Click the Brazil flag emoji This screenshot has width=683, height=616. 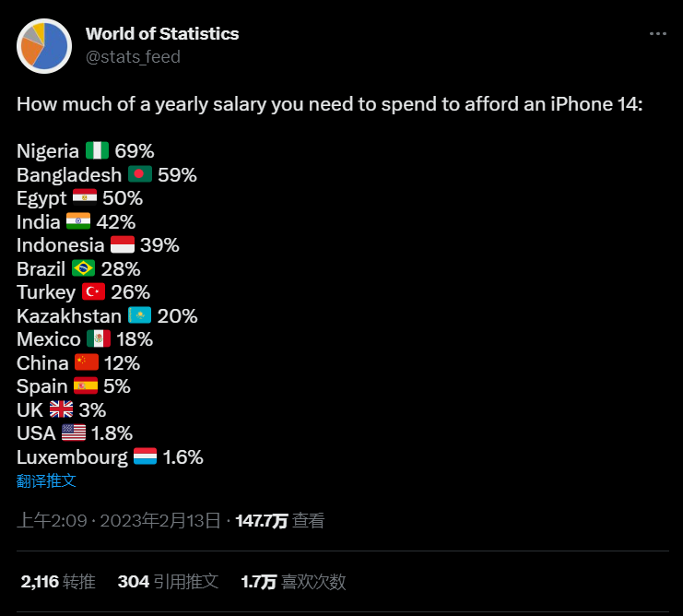tap(83, 268)
